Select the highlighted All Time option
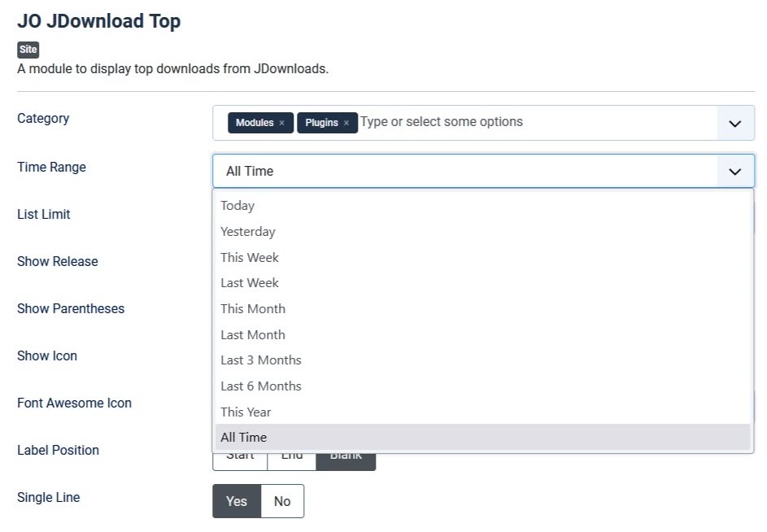The width and height of the screenshot is (767, 532). point(243,437)
